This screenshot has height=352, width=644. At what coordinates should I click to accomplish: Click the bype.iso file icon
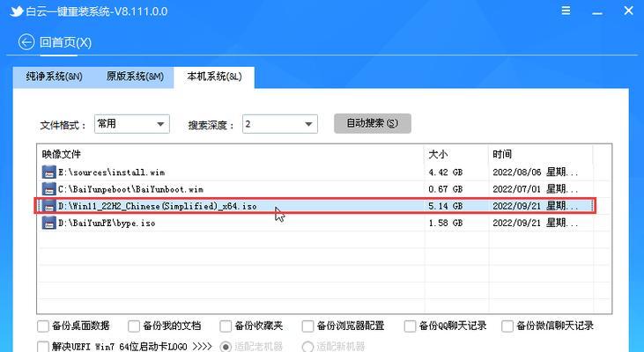[x=48, y=223]
